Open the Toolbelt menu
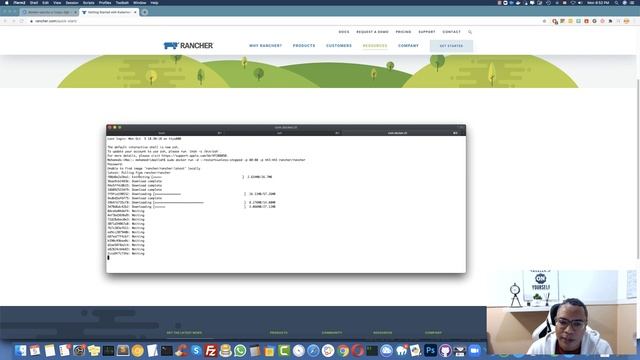Screen dimensions: 640x360 pos(122,2)
